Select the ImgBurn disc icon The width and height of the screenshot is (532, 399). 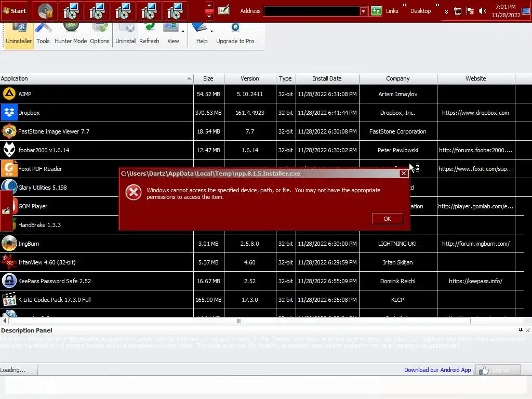(x=9, y=243)
